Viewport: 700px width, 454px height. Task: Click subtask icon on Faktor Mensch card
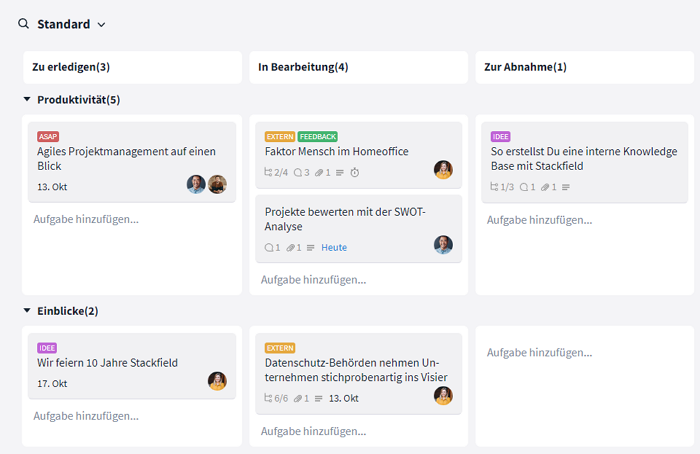(x=269, y=173)
